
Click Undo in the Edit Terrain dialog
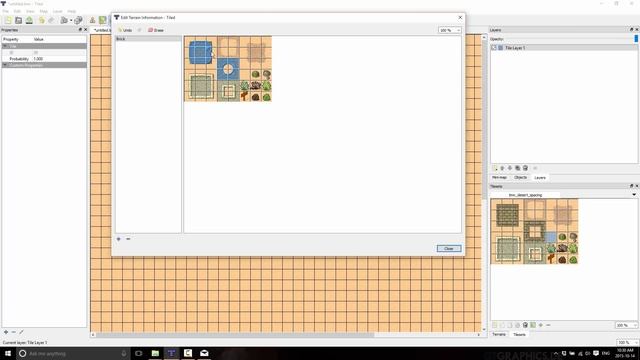pyautogui.click(x=125, y=30)
